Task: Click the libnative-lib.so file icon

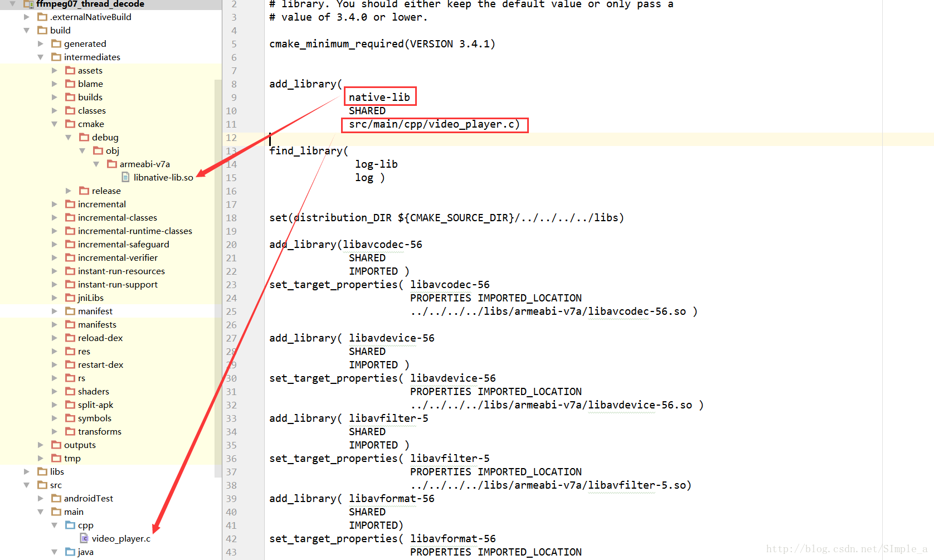Action: coord(125,177)
